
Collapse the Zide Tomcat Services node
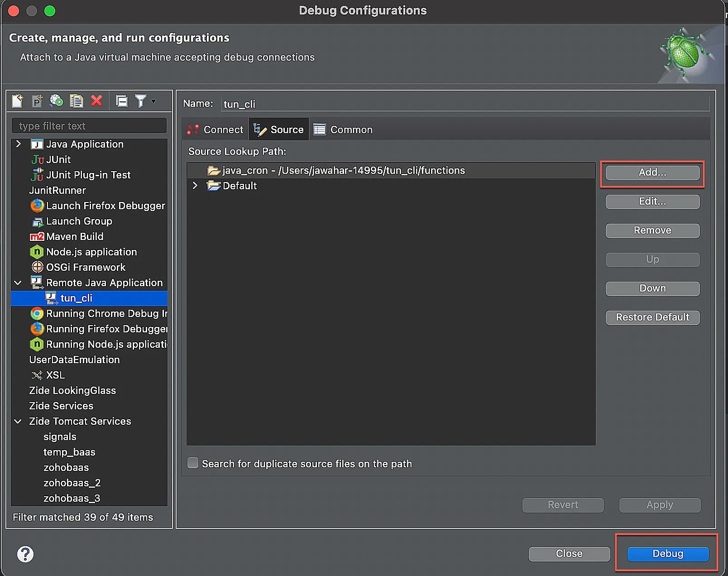point(18,421)
